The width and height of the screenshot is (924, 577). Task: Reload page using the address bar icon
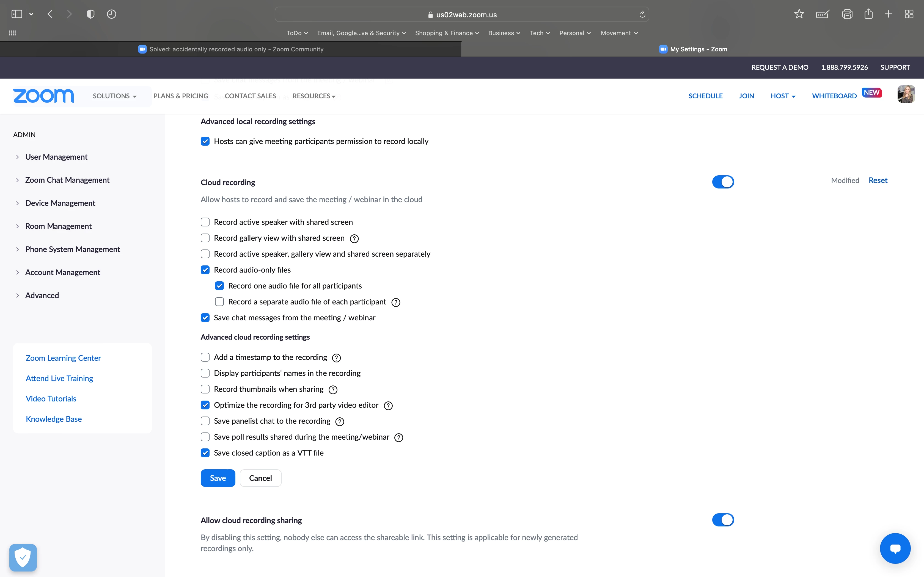pos(642,15)
